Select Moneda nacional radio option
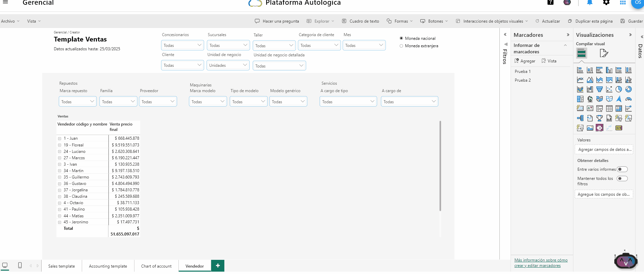Screen dimensions: 644x274 (401, 38)
